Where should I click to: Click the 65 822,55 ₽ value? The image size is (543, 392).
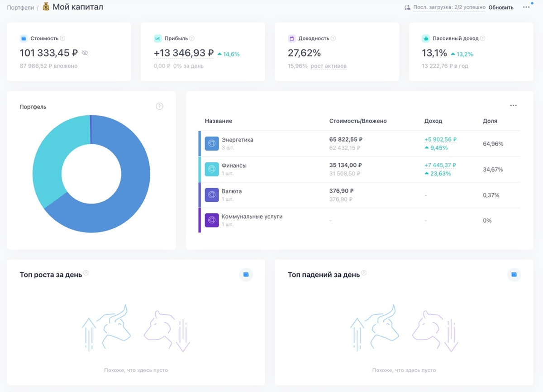[346, 140]
